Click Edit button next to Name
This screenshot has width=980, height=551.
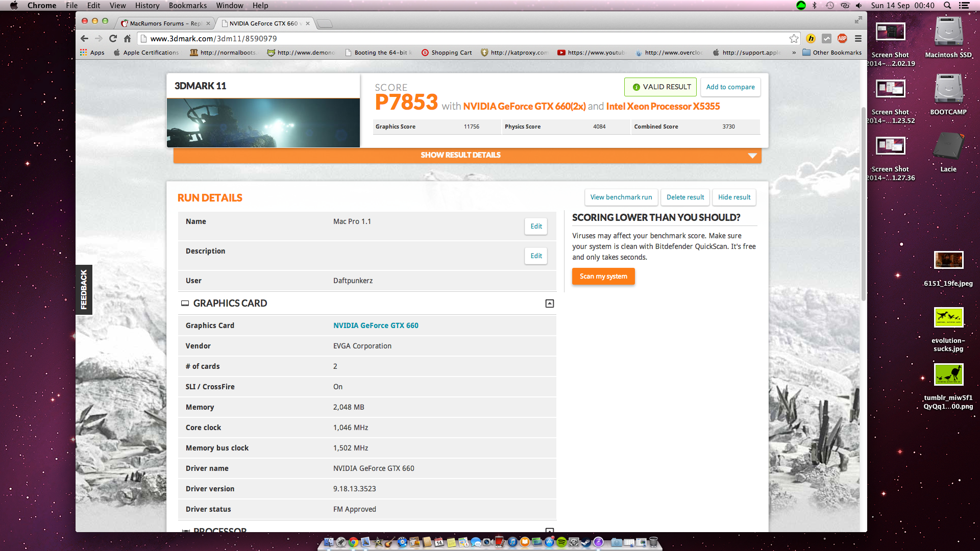(x=536, y=227)
